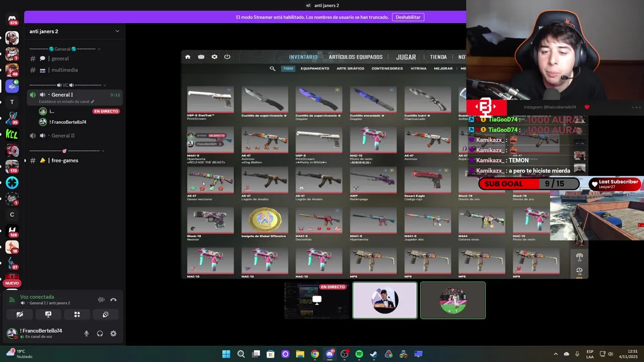Select the AWP Relámpago skin

point(373,183)
